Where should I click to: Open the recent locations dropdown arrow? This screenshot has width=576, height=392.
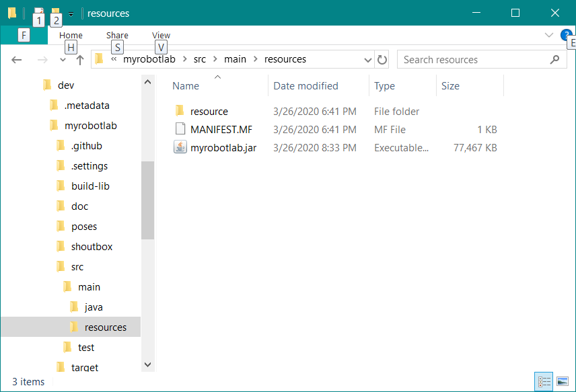(63, 60)
